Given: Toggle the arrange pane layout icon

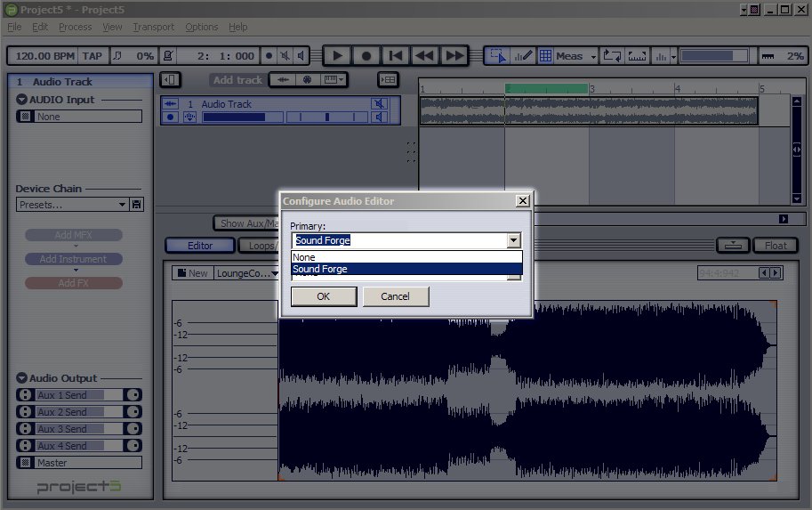Looking at the screenshot, I should tap(388, 80).
